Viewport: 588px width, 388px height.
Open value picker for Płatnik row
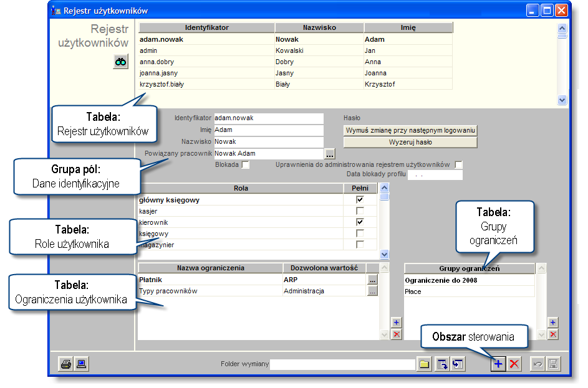372,280
